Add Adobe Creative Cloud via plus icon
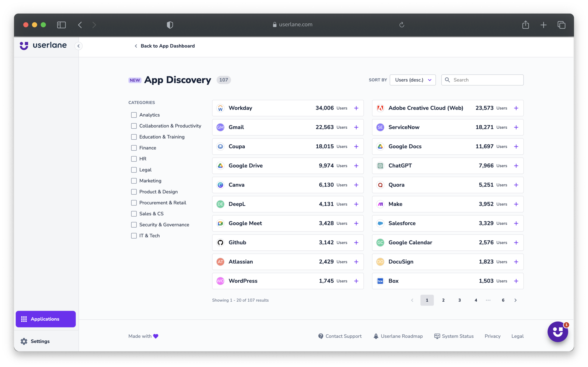The image size is (588, 367). coord(516,108)
